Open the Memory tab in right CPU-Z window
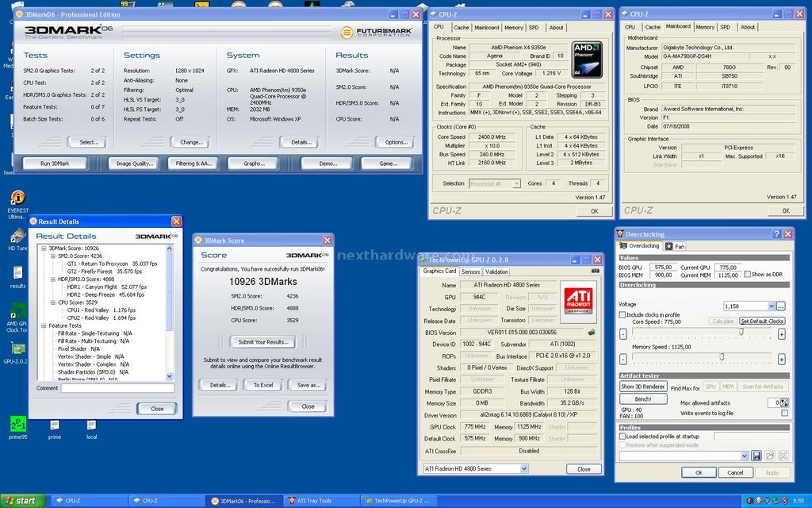812x508 pixels. point(705,27)
